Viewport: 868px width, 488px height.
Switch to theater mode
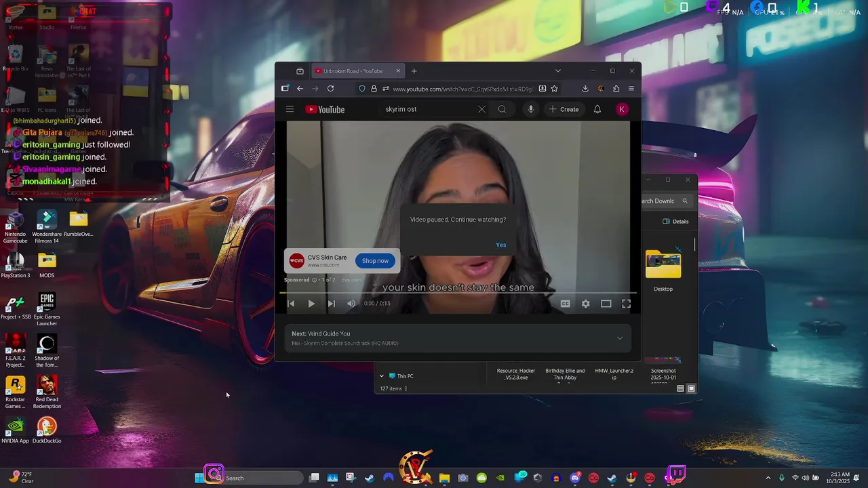(606, 304)
